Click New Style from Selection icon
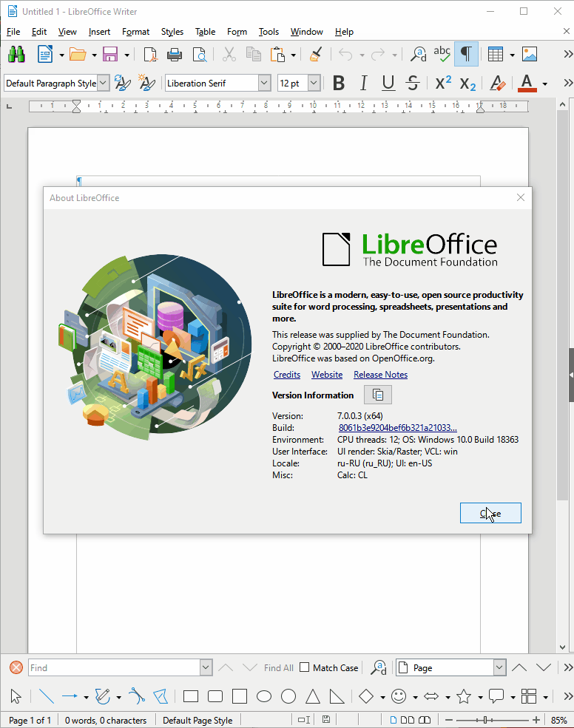This screenshot has height=728, width=574. [147, 83]
